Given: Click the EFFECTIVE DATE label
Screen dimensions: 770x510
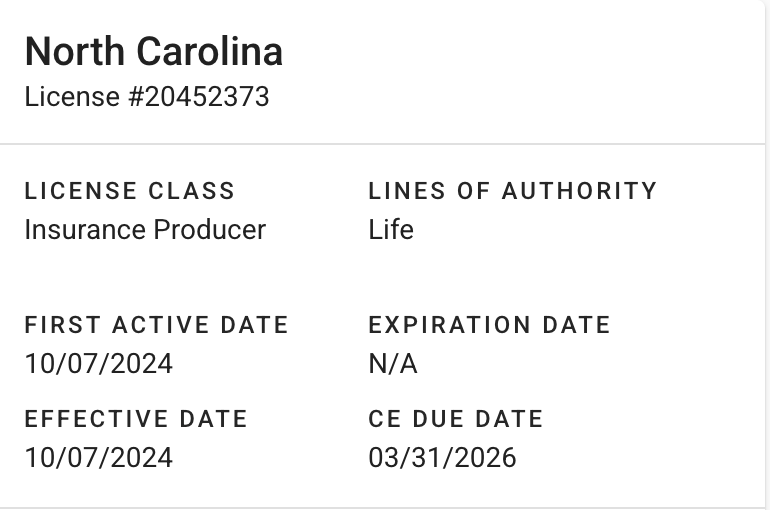Looking at the screenshot, I should coord(136,419).
